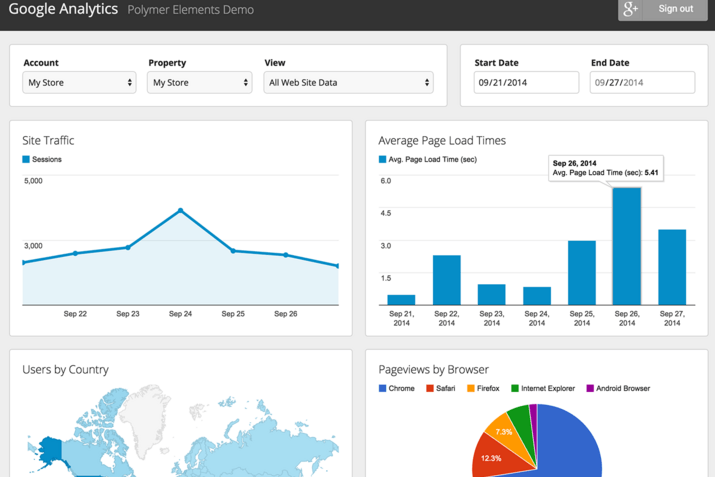
Task: Click the Google+ icon in header
Action: pos(630,9)
